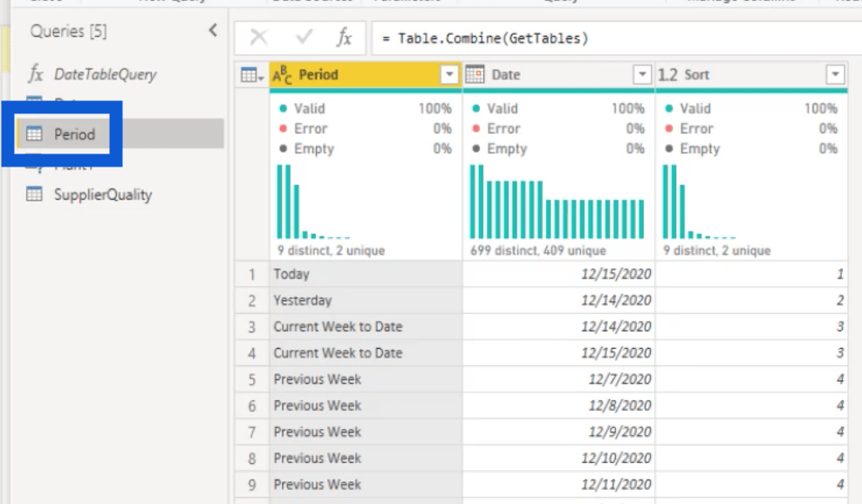Click '699 distinct, 409 unique' under Date

(x=538, y=250)
